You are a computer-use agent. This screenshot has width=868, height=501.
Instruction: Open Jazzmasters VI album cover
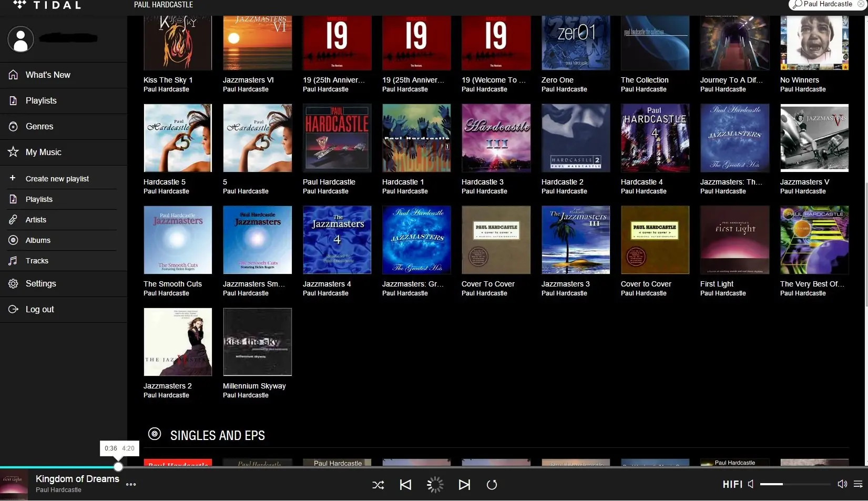pyautogui.click(x=257, y=43)
